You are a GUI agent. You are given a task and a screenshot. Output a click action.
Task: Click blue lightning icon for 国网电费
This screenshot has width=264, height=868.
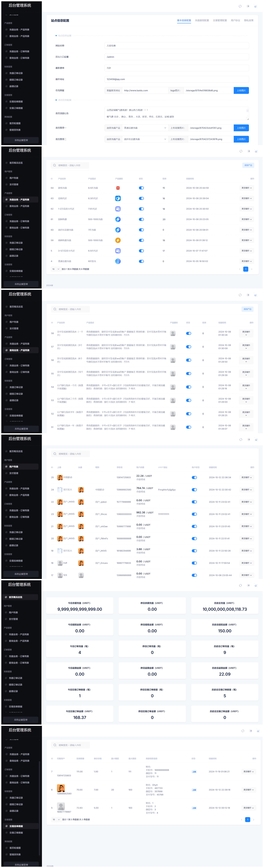[x=118, y=219]
